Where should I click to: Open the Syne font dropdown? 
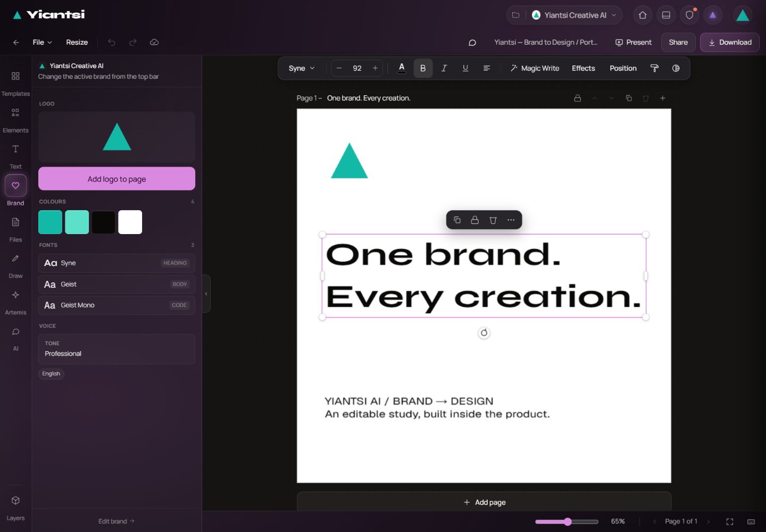pyautogui.click(x=302, y=68)
